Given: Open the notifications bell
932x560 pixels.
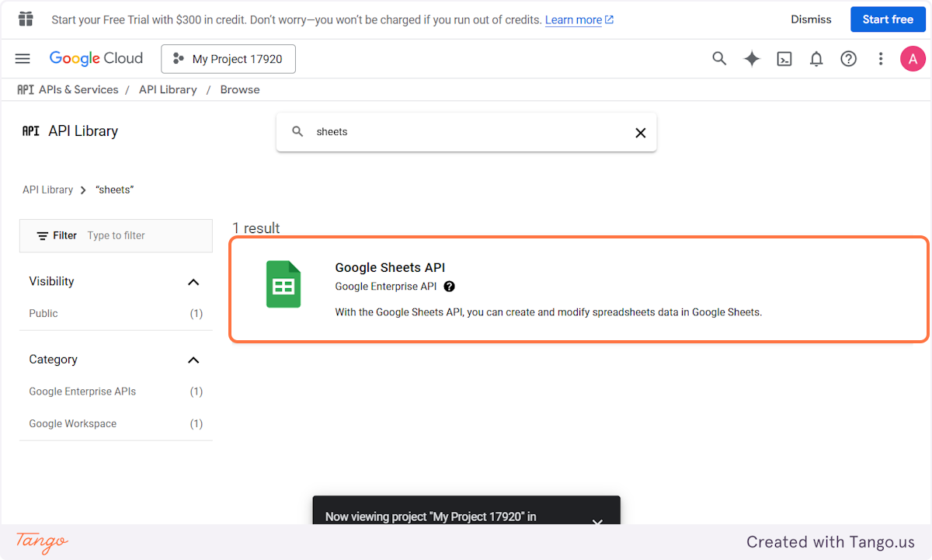Looking at the screenshot, I should pyautogui.click(x=816, y=58).
